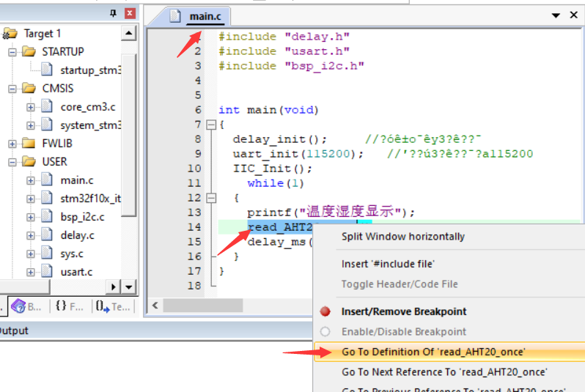Click the editor horizontal scrollbar thumb
The width and height of the screenshot is (585, 392).
point(203,306)
